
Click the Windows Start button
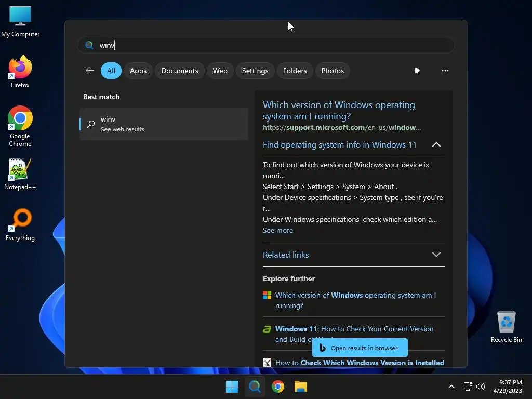[x=232, y=387]
